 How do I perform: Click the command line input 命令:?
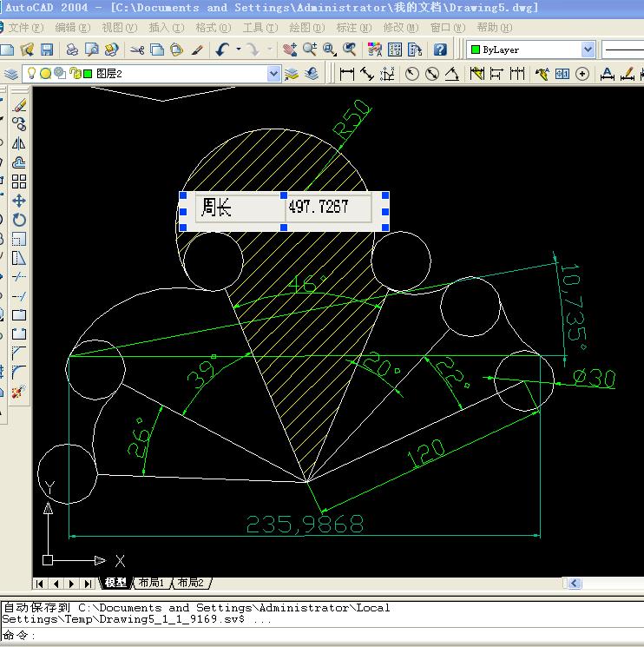322,635
